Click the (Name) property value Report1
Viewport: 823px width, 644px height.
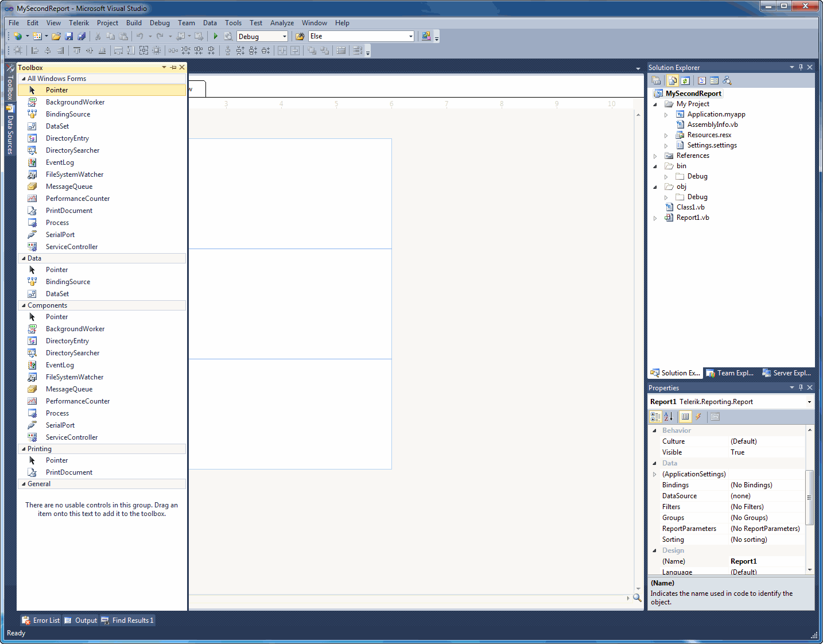(767, 561)
